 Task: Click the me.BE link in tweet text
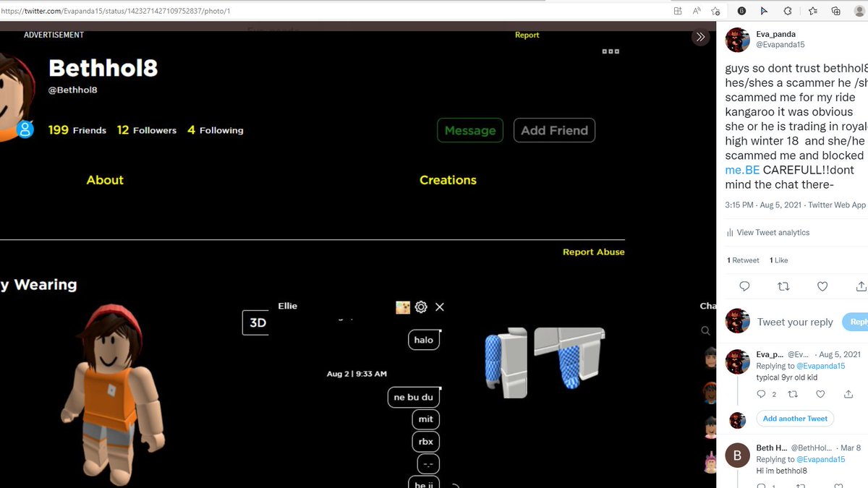coord(743,170)
